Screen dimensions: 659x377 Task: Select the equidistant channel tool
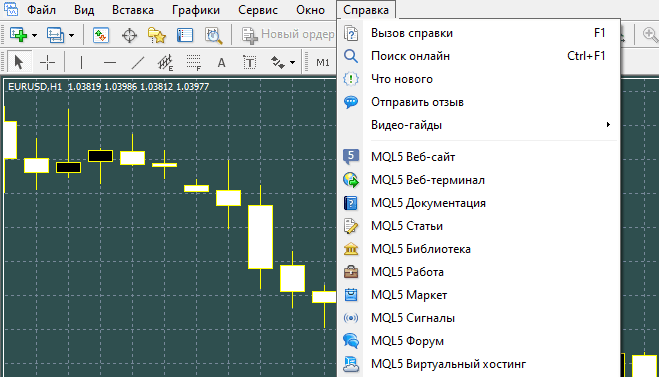tap(166, 63)
